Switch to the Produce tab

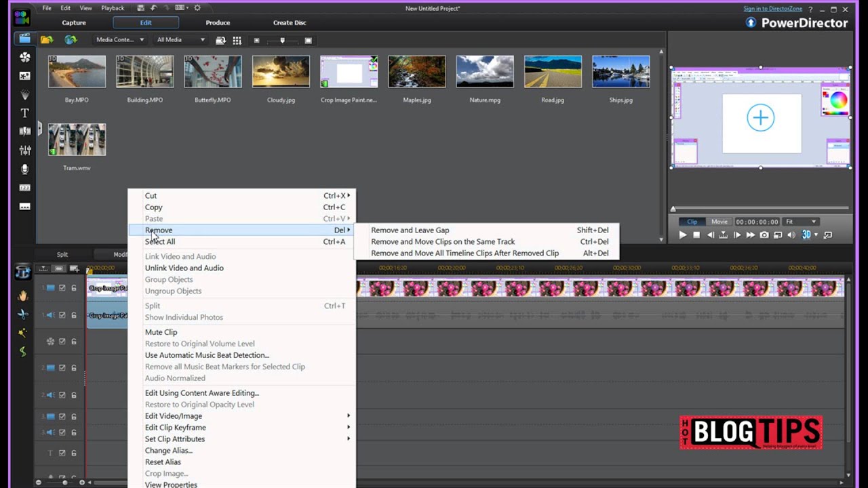[x=218, y=22]
